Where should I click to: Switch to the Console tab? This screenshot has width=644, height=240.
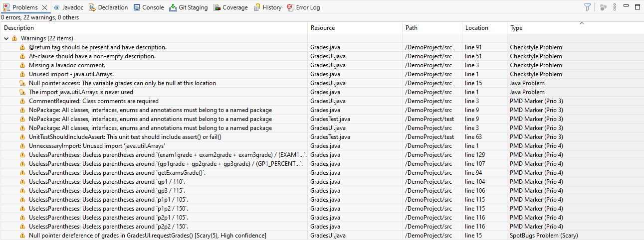pos(149,7)
